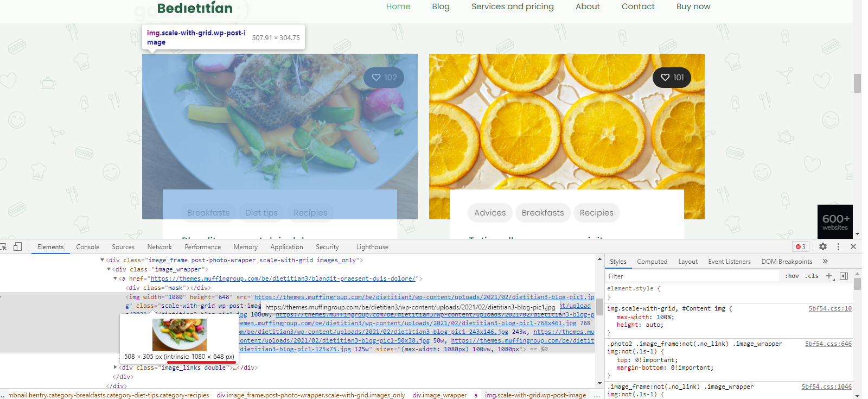
Task: Click Recipies tag under orange post
Action: coord(596,213)
